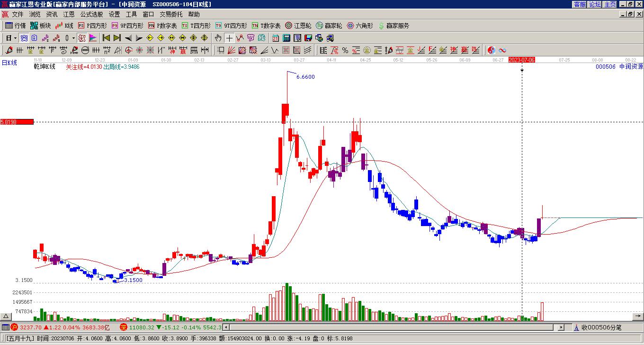Screen dimensions: 644x345
Task: Open the 交易委托 menu
Action: coord(171,15)
